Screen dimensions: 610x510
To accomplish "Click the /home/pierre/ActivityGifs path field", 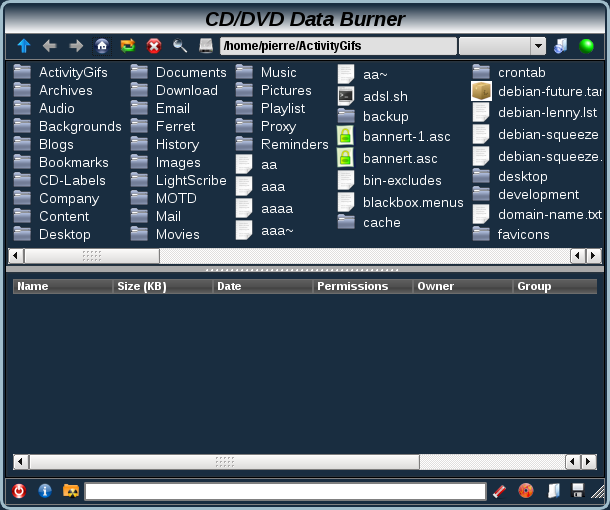I will point(338,46).
